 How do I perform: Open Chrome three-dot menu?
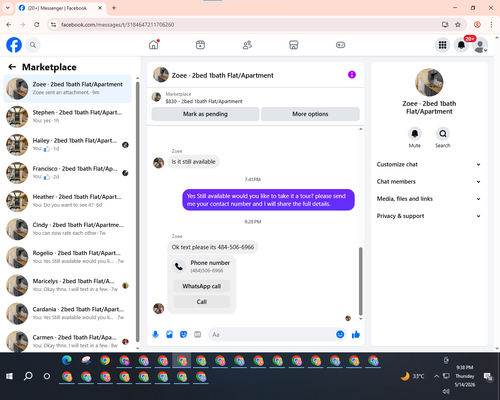[491, 25]
